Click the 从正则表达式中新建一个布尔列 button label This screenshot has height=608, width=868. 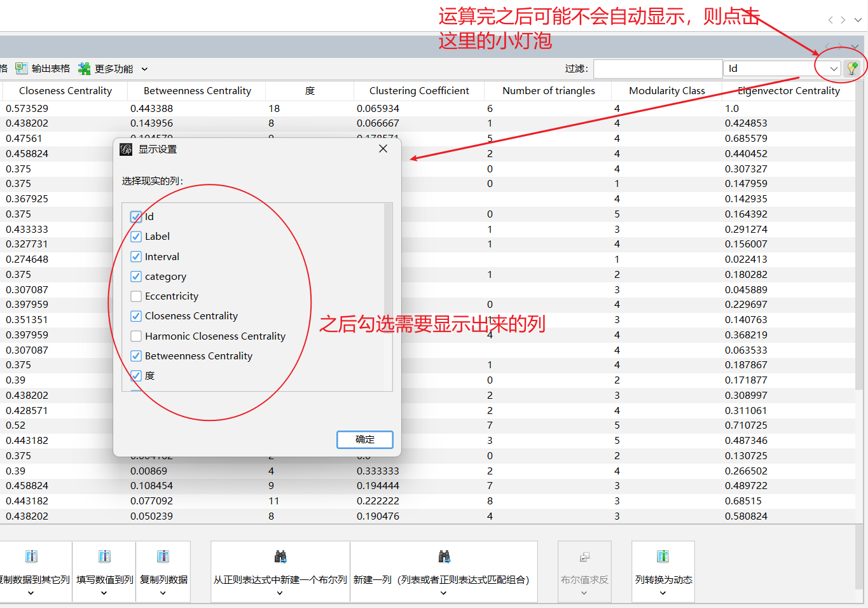(280, 580)
